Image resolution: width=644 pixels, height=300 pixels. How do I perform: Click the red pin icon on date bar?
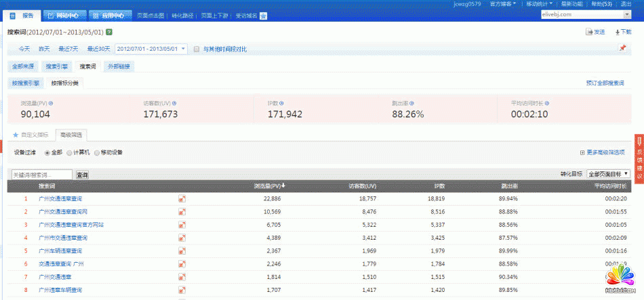[622, 48]
